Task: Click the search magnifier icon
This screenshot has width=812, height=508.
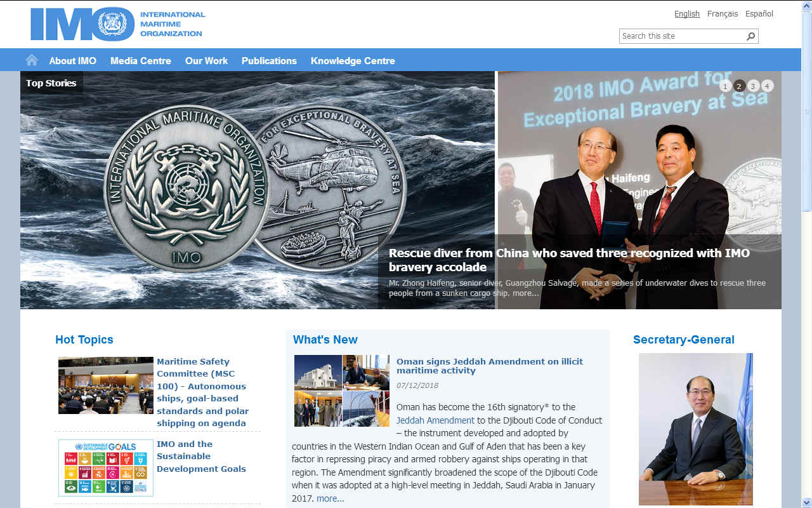Action: [751, 36]
